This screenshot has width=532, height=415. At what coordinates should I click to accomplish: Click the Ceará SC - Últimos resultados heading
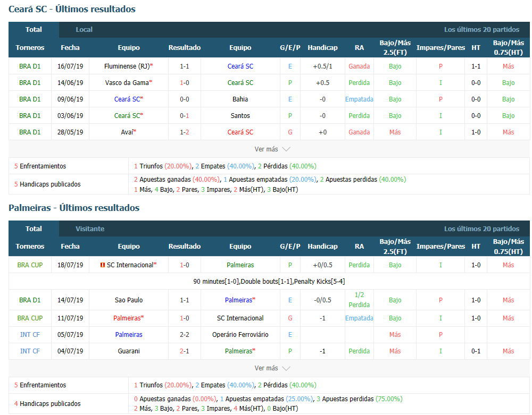click(x=72, y=9)
